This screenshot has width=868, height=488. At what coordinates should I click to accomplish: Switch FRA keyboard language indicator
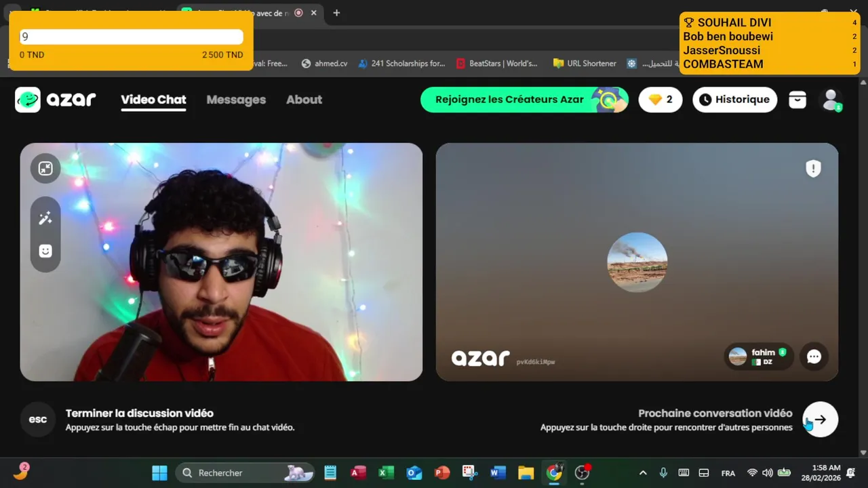728,472
